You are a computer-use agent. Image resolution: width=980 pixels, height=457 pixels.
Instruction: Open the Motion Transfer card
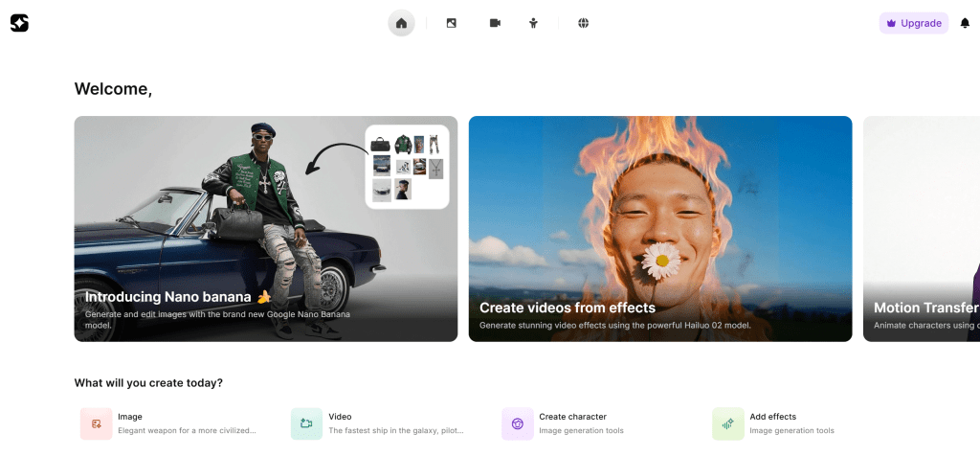[x=921, y=228]
